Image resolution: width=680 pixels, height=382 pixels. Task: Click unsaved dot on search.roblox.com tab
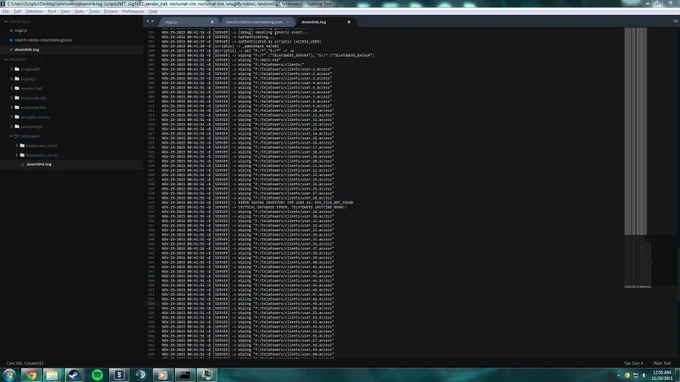[x=288, y=22]
